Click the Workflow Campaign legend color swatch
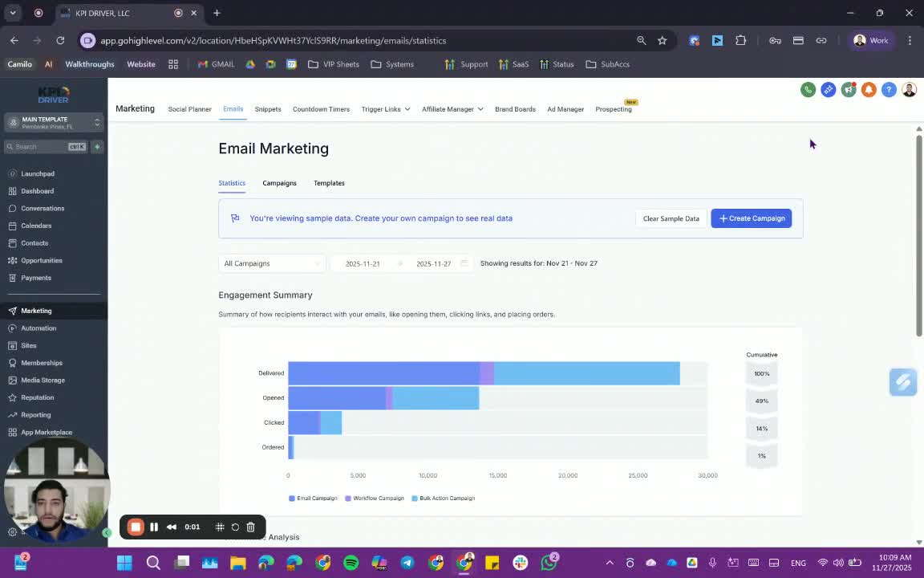Image resolution: width=924 pixels, height=578 pixels. click(347, 499)
